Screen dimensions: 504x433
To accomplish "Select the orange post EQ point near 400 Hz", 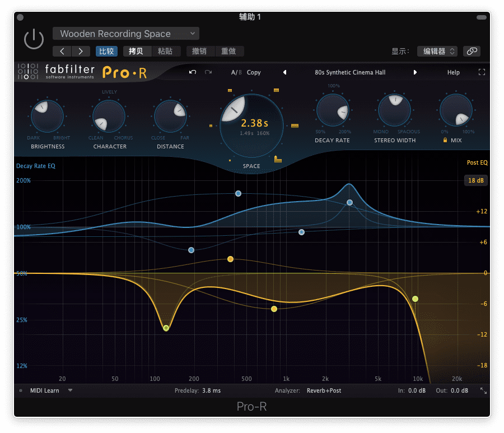I will 230,259.
